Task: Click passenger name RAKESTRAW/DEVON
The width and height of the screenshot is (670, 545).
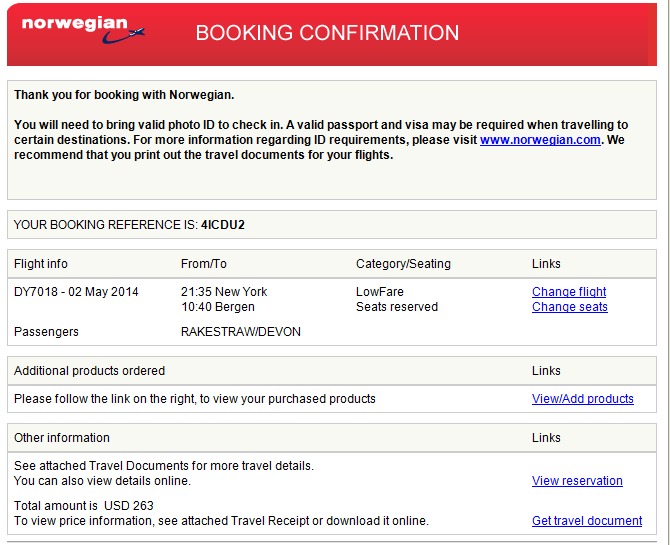Action: click(241, 332)
